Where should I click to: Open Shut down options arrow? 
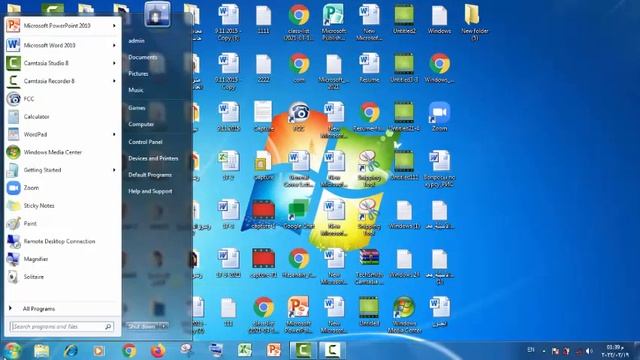click(x=163, y=326)
